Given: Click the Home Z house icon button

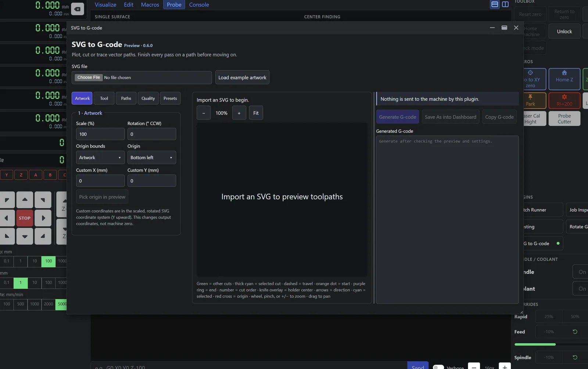Looking at the screenshot, I should coord(564,79).
